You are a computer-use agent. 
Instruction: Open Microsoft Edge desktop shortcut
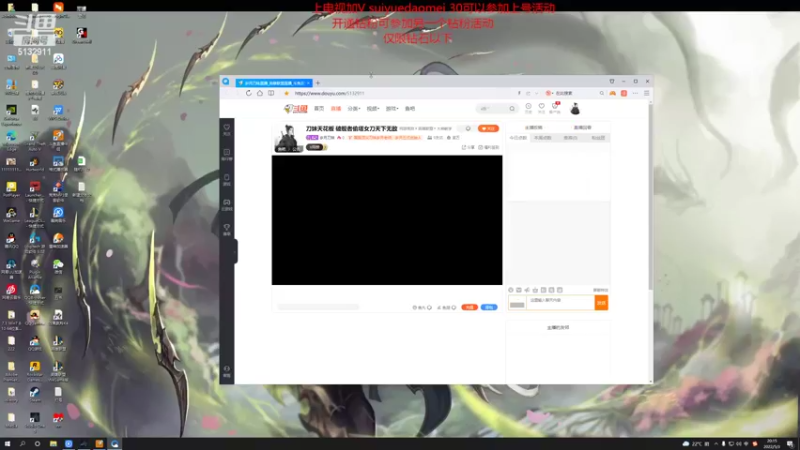tap(11, 141)
